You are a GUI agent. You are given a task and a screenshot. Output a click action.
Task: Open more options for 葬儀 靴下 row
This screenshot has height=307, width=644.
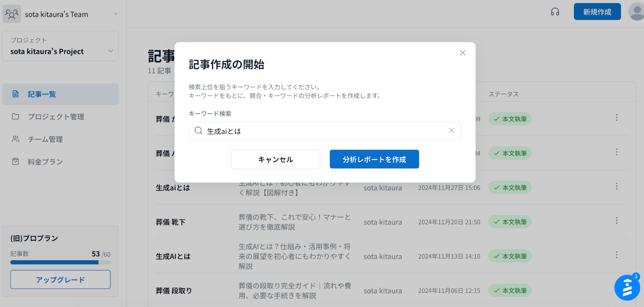coord(616,221)
